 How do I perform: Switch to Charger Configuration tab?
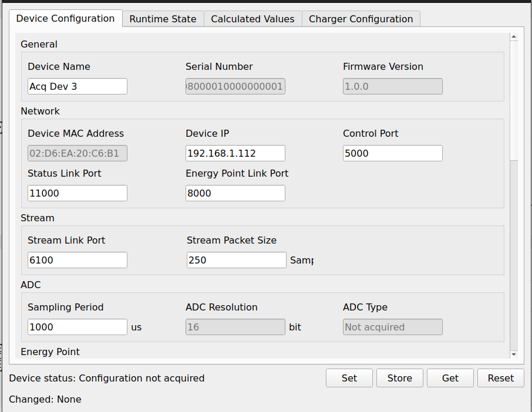pos(361,19)
